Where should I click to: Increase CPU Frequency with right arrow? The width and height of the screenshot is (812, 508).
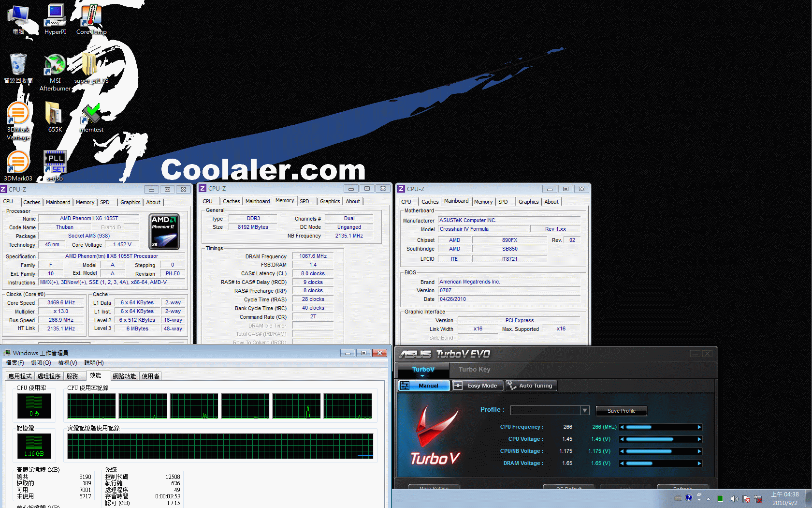coord(699,427)
